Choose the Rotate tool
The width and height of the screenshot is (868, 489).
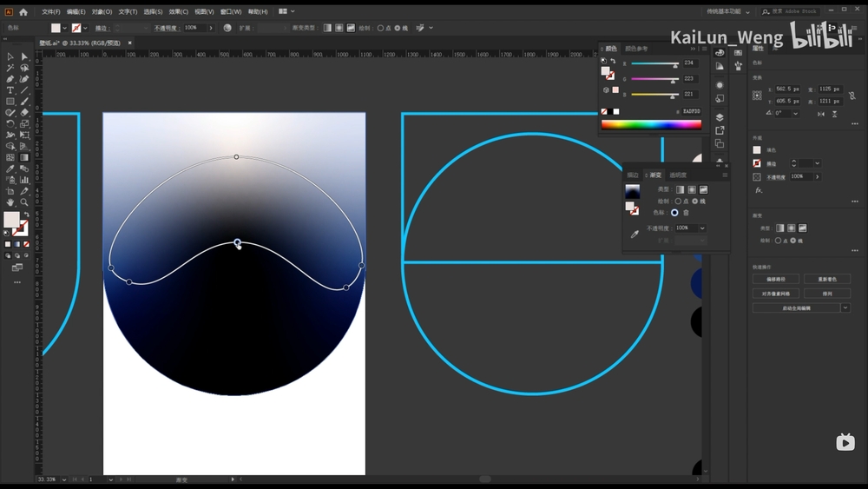pos(10,123)
